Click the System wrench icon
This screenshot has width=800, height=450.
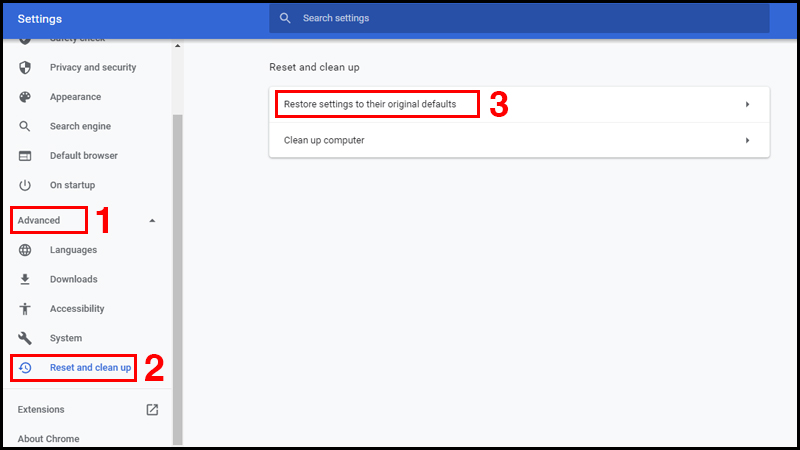pos(25,338)
